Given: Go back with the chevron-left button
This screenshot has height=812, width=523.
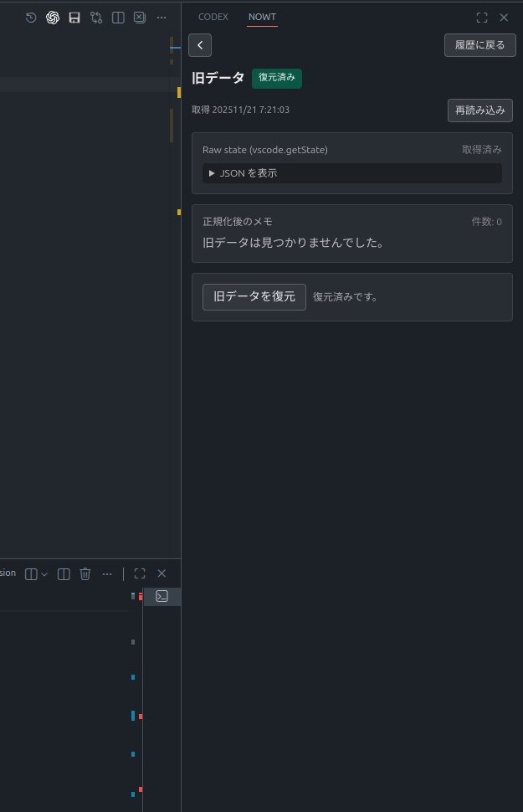Looking at the screenshot, I should click(x=200, y=45).
